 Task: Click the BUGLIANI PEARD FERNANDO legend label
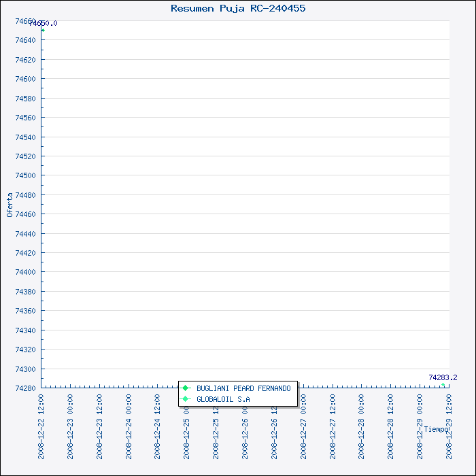click(x=243, y=388)
